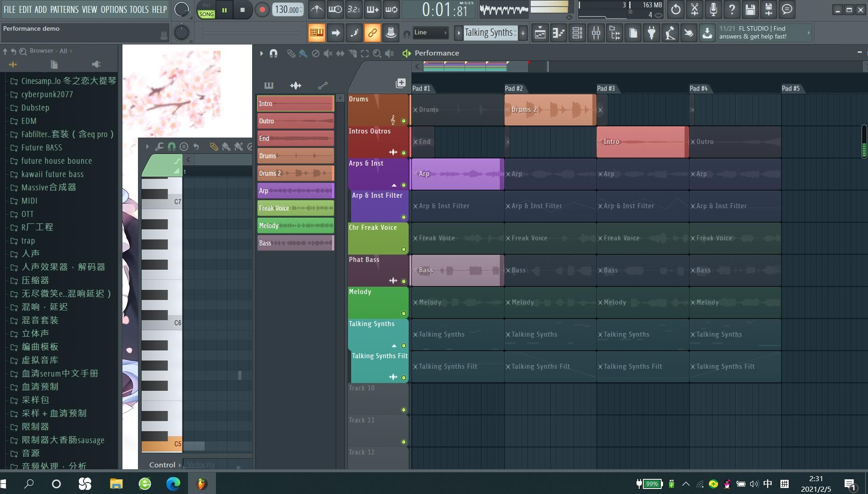The width and height of the screenshot is (868, 494).
Task: Click the plugin picker plug icon
Action: 651,33
